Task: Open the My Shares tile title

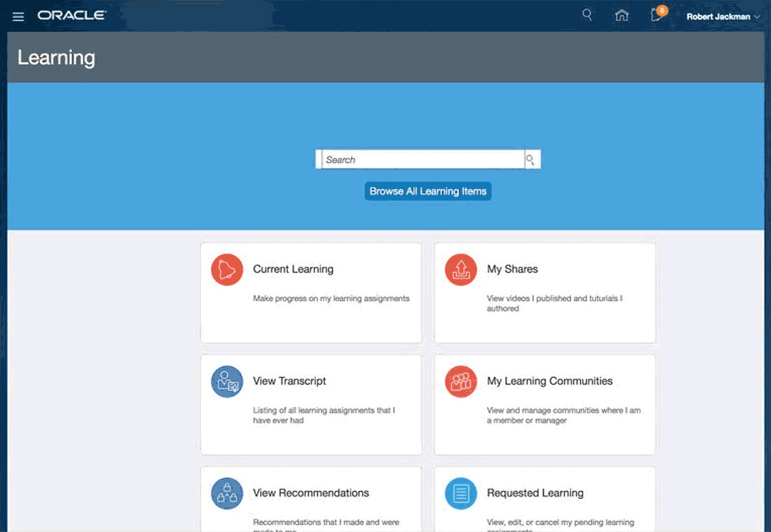Action: 512,269
